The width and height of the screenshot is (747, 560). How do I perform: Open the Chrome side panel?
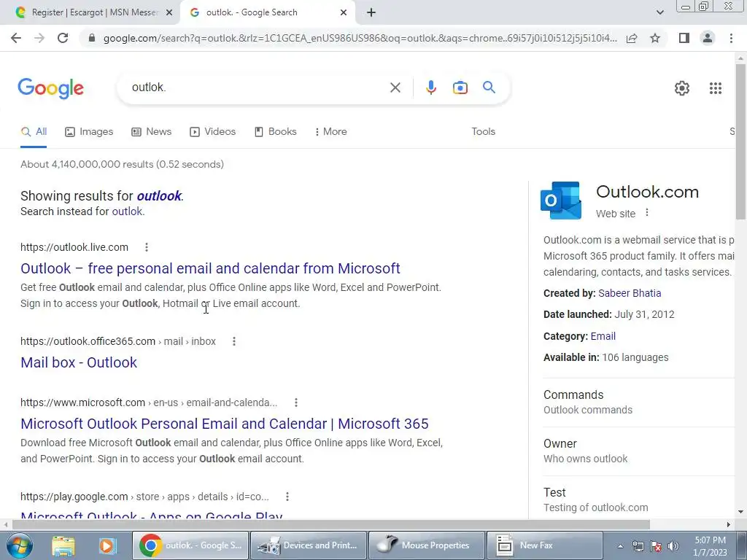(684, 38)
